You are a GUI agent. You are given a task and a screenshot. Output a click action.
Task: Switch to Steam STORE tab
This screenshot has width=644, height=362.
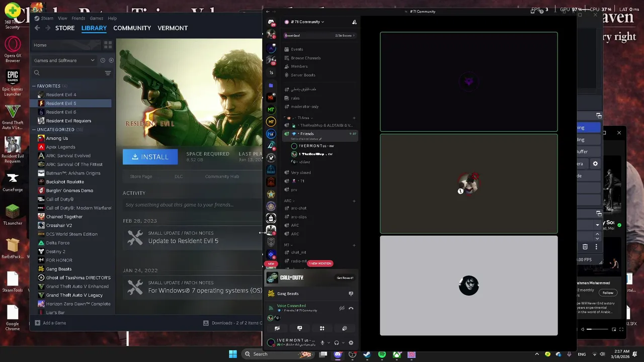pos(65,28)
